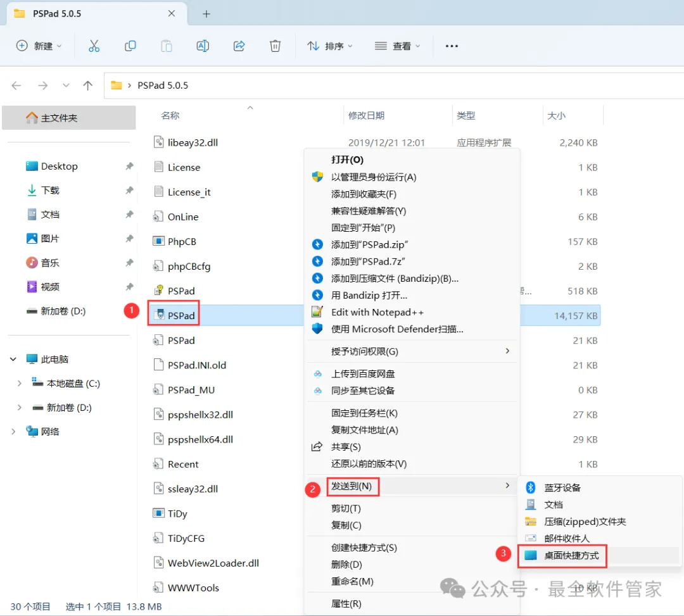The image size is (684, 616).
Task: Open Desktop in quick access
Action: click(60, 166)
